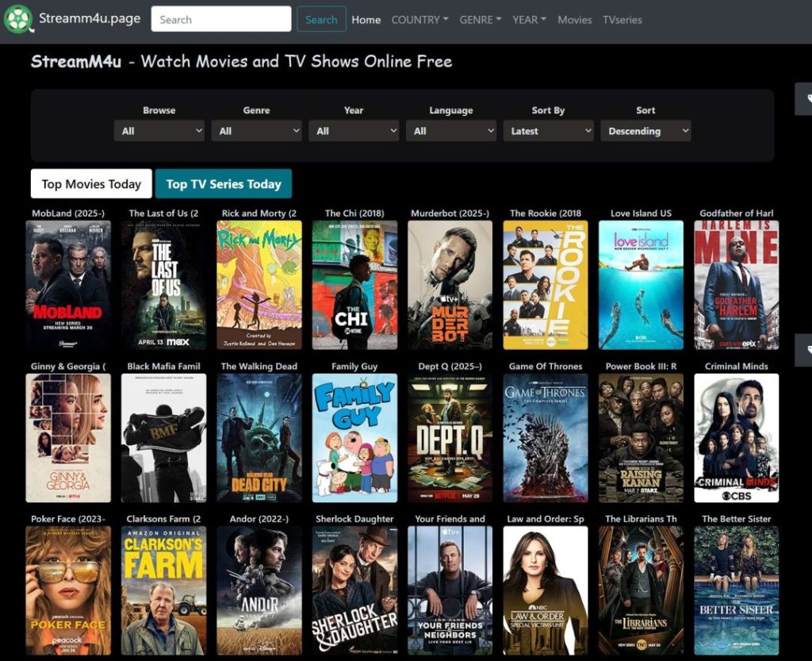The height and width of the screenshot is (661, 812).
Task: Click the 'Murderbot (2025-)' title link
Action: point(450,213)
